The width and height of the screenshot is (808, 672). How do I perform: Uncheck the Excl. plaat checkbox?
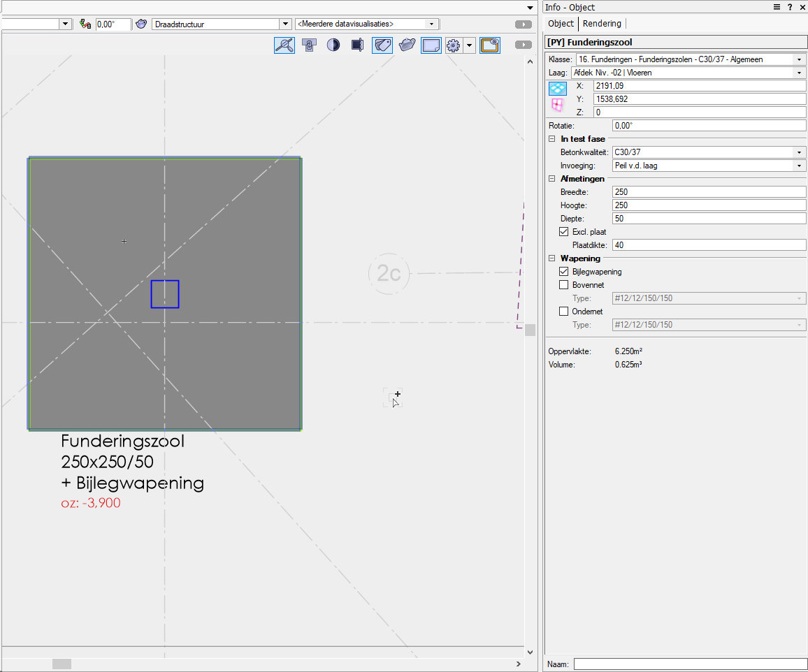tap(564, 232)
